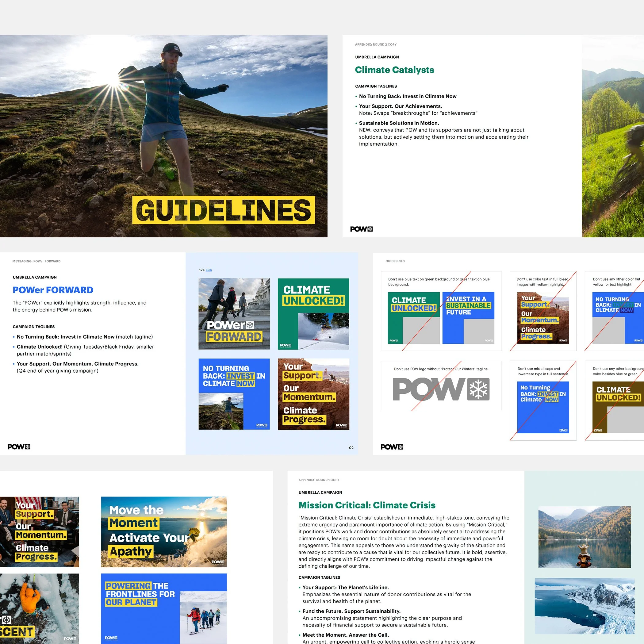The image size is (644, 644).
Task: Click the POWer FORWARD blue heading
Action: click(53, 290)
